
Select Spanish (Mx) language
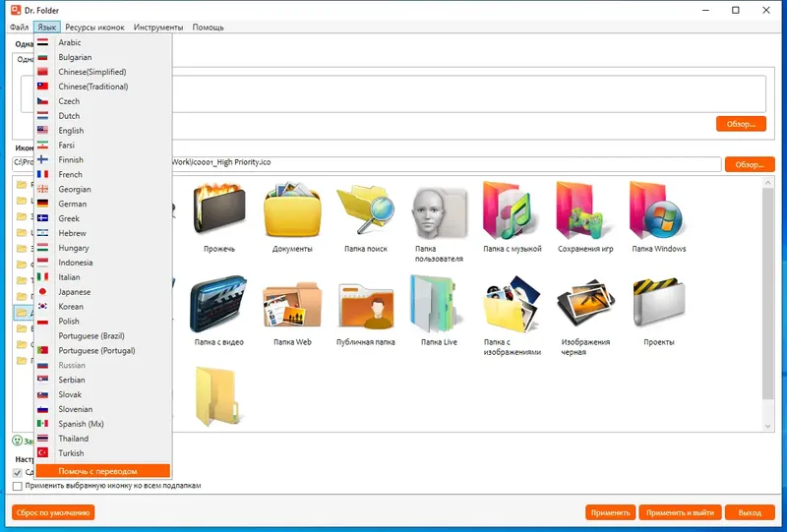click(x=103, y=424)
